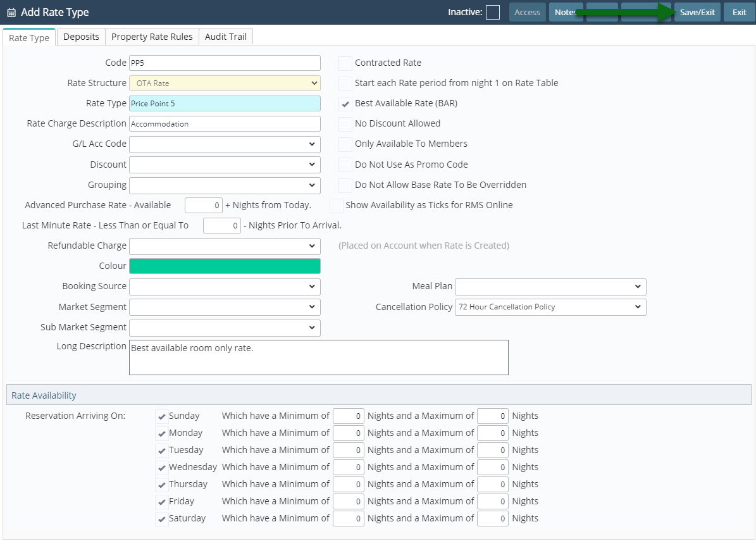Image resolution: width=756 pixels, height=541 pixels.
Task: Enable Show Availability as Ticks for RMS Online
Action: 336,206
